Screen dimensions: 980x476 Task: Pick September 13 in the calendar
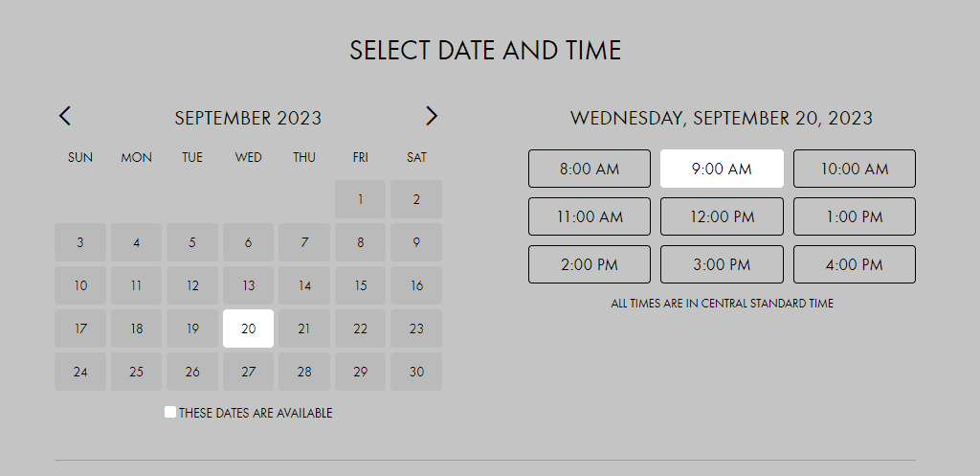248,285
